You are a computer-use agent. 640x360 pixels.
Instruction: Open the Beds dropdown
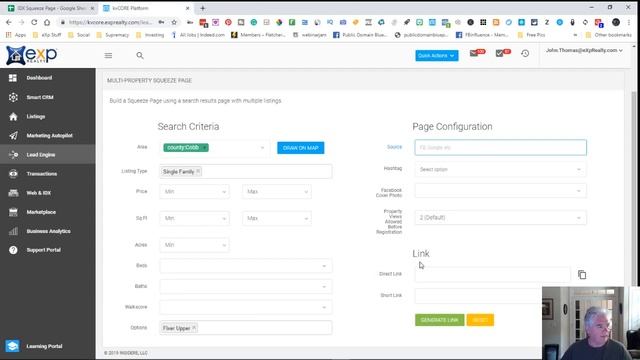(x=246, y=266)
